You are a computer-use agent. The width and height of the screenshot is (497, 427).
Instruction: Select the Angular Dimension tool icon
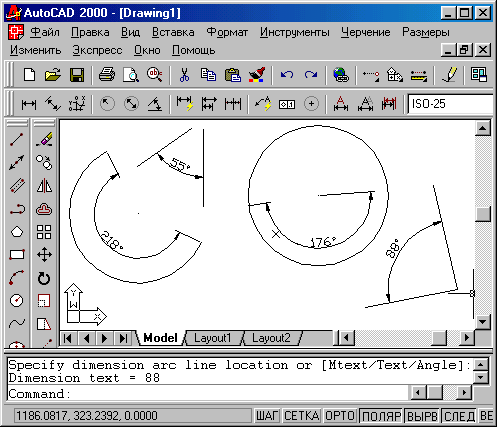[155, 104]
